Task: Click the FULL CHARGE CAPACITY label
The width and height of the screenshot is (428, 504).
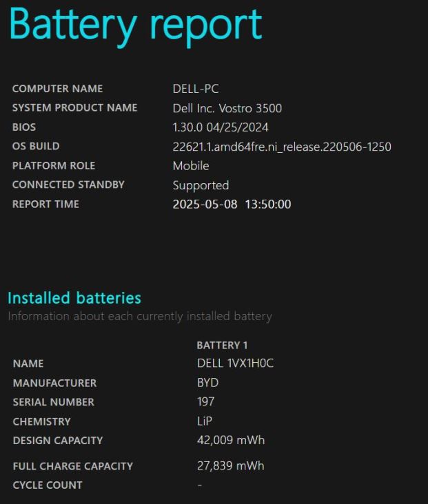Action: 73,466
